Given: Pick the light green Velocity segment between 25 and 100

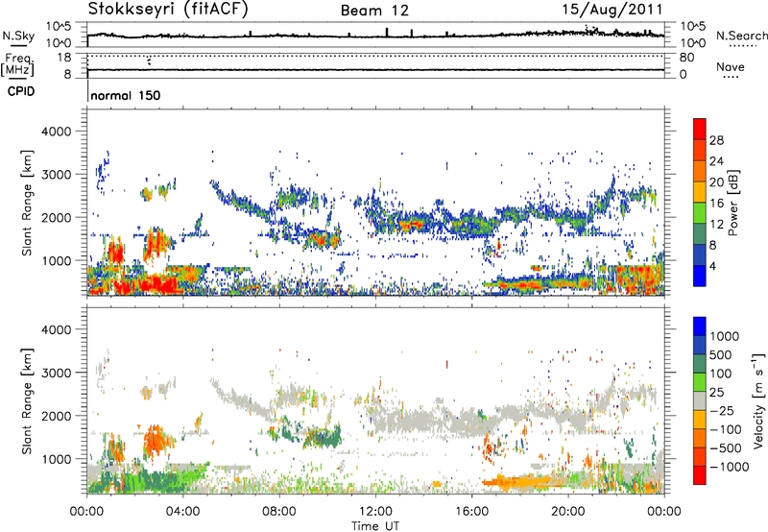Looking at the screenshot, I should pyautogui.click(x=700, y=382).
